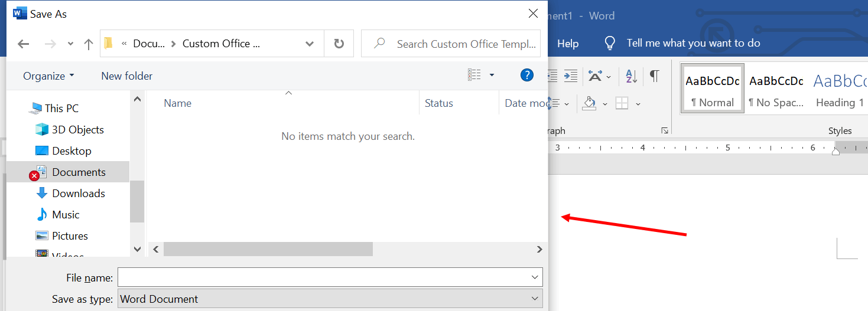The height and width of the screenshot is (311, 868).
Task: Click the Shading paint bucket icon
Action: (589, 103)
